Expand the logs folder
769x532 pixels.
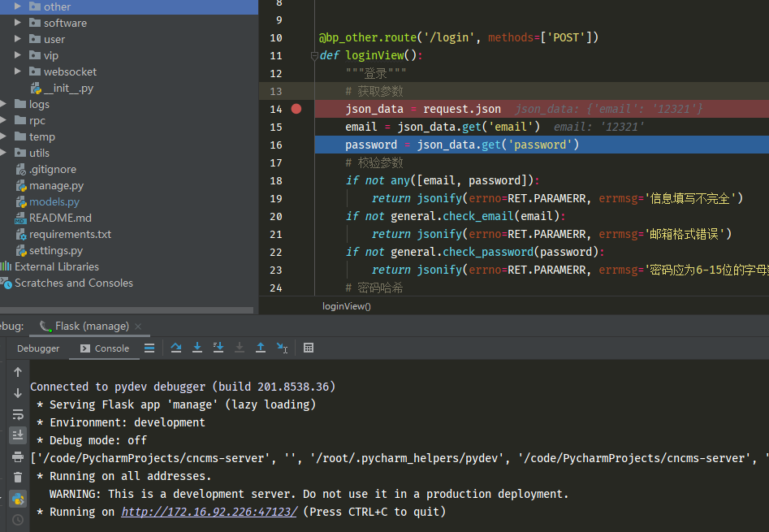[3, 104]
